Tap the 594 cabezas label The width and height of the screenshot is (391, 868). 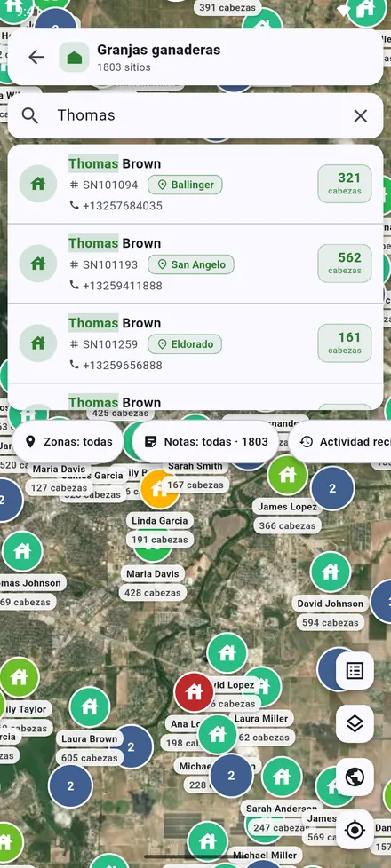[x=331, y=622]
